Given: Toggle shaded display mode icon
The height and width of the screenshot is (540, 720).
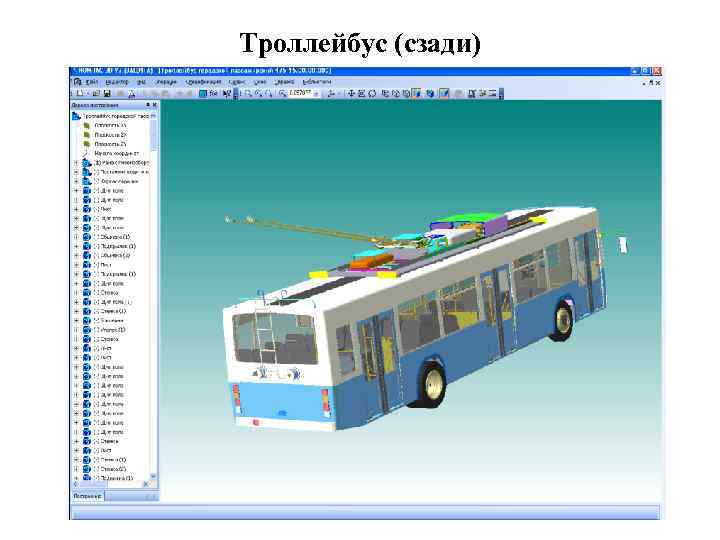Looking at the screenshot, I should (x=416, y=94).
